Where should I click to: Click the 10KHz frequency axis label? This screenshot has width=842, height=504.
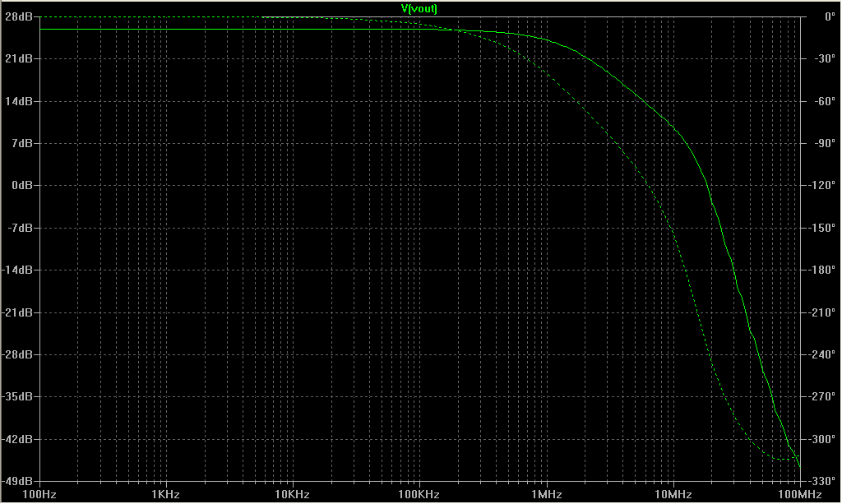(292, 494)
